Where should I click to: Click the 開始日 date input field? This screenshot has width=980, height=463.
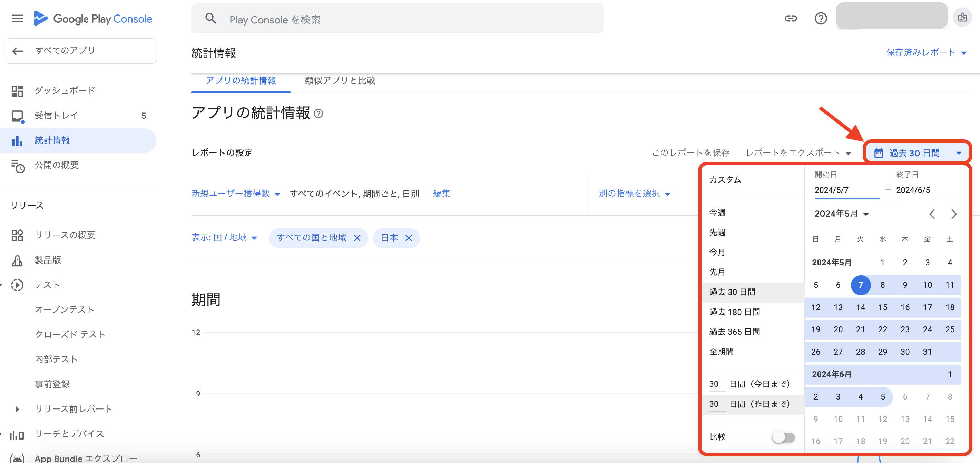pyautogui.click(x=847, y=190)
